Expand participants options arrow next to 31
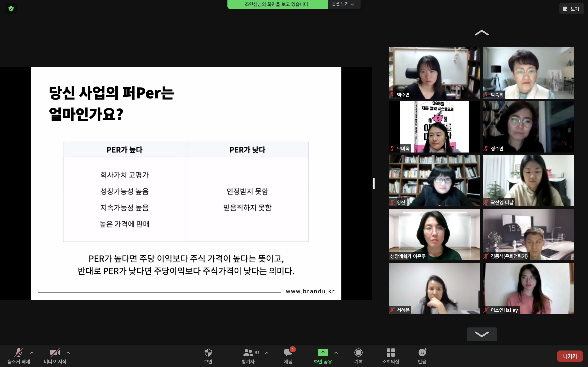 [x=267, y=353]
